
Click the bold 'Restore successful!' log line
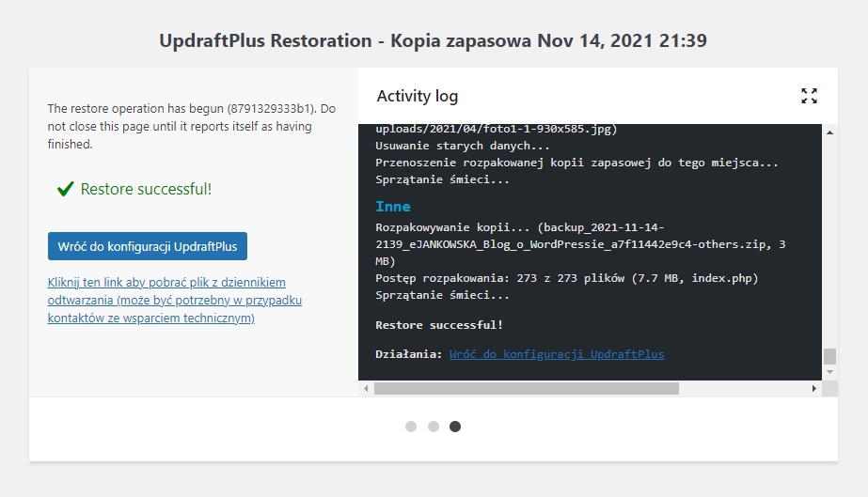click(439, 325)
